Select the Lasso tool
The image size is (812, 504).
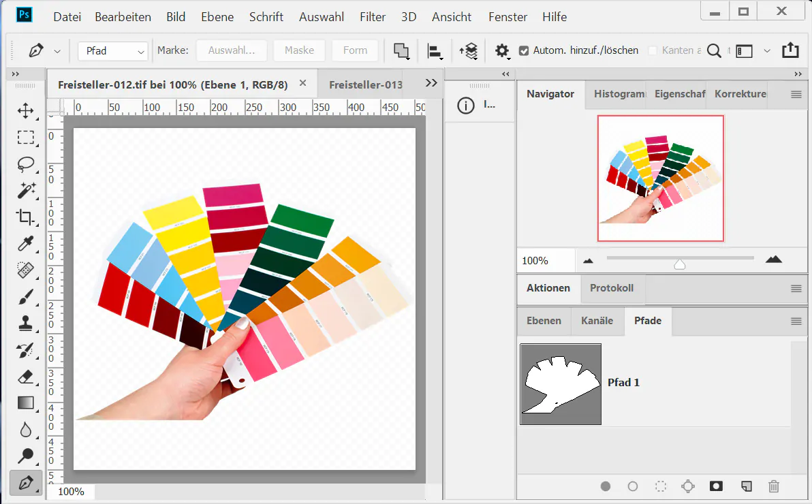tap(26, 164)
